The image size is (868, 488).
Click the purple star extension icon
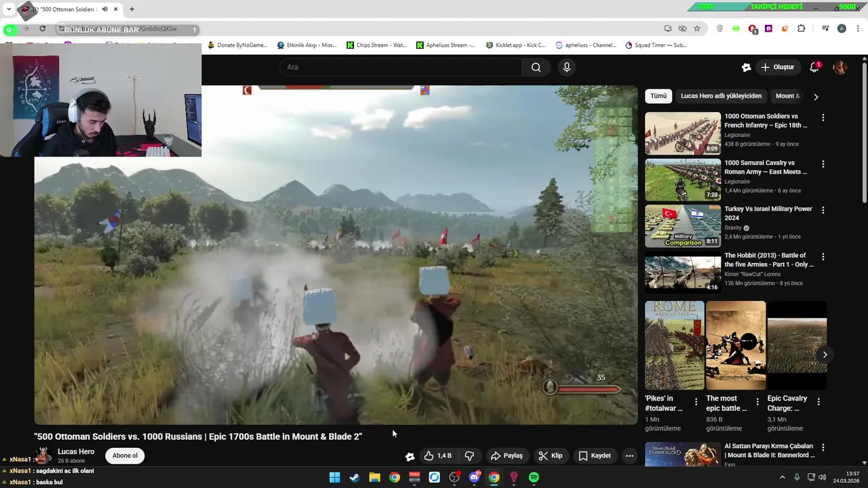(768, 28)
